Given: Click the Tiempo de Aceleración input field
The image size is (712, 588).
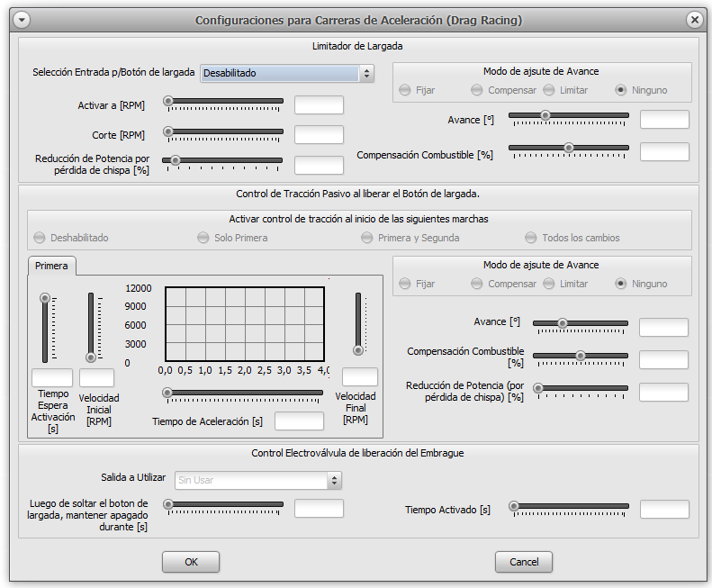Looking at the screenshot, I should [x=299, y=421].
